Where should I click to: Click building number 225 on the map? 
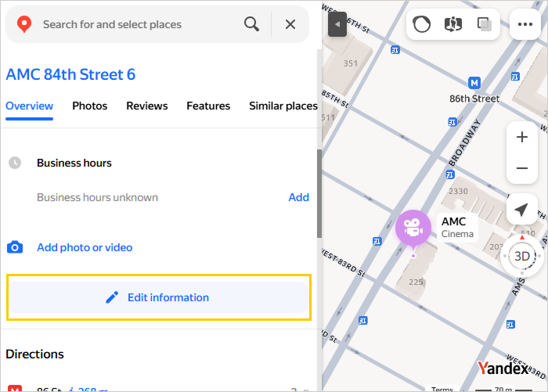[416, 282]
